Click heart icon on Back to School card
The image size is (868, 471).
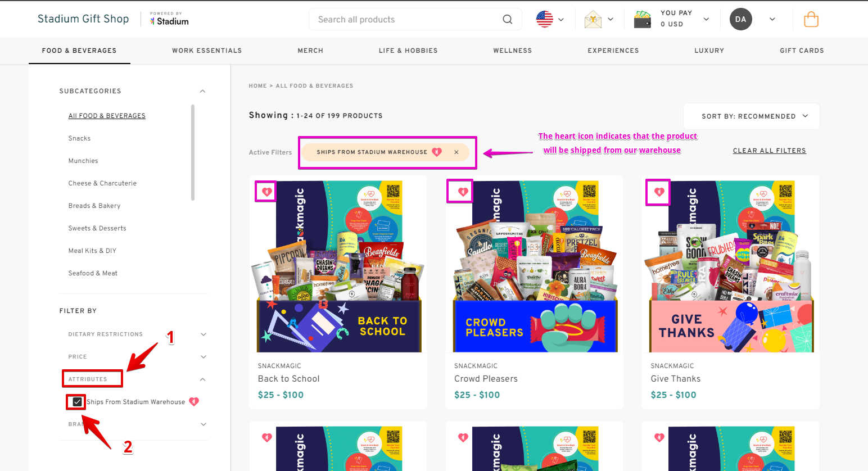coord(266,192)
